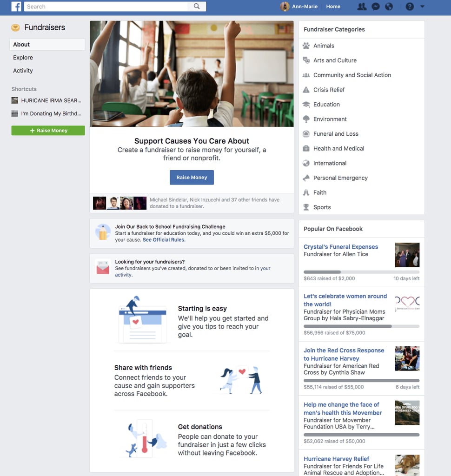Click blue Raise Money button under banner

point(192,177)
